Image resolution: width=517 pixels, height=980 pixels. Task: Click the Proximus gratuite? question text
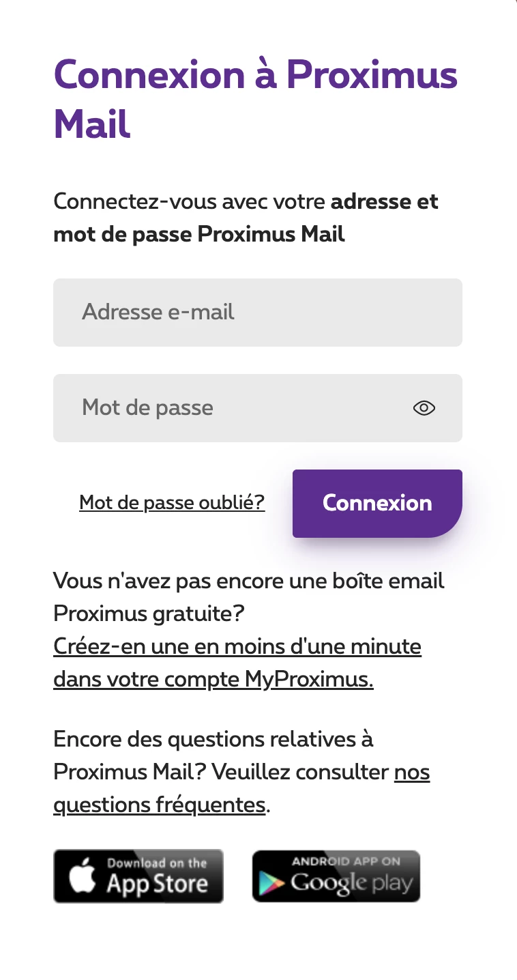pos(149,614)
